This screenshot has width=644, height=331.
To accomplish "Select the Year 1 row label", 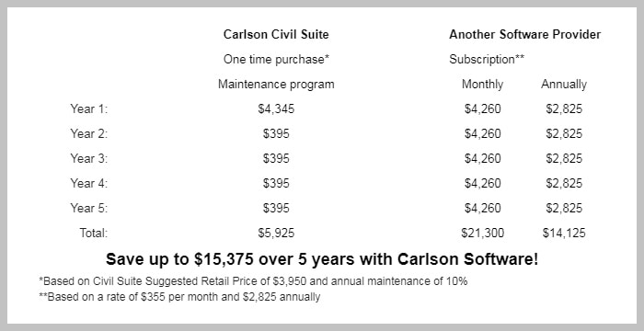I will click(x=88, y=108).
